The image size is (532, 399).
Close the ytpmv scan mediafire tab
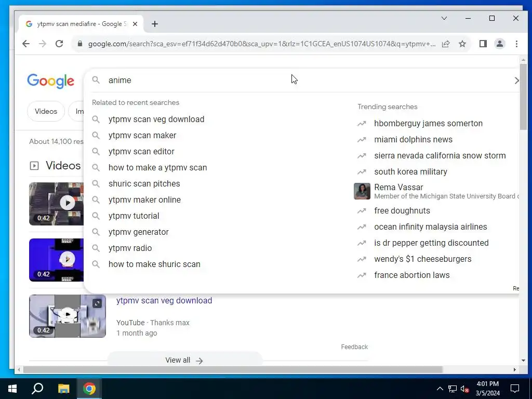135,24
